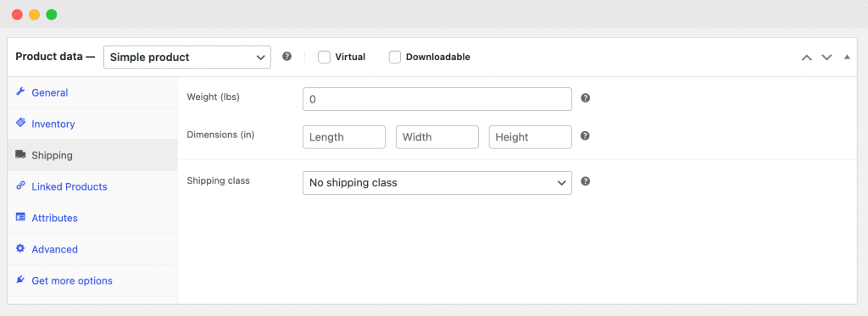Click the Advanced gear icon
This screenshot has height=316, width=868.
click(20, 248)
